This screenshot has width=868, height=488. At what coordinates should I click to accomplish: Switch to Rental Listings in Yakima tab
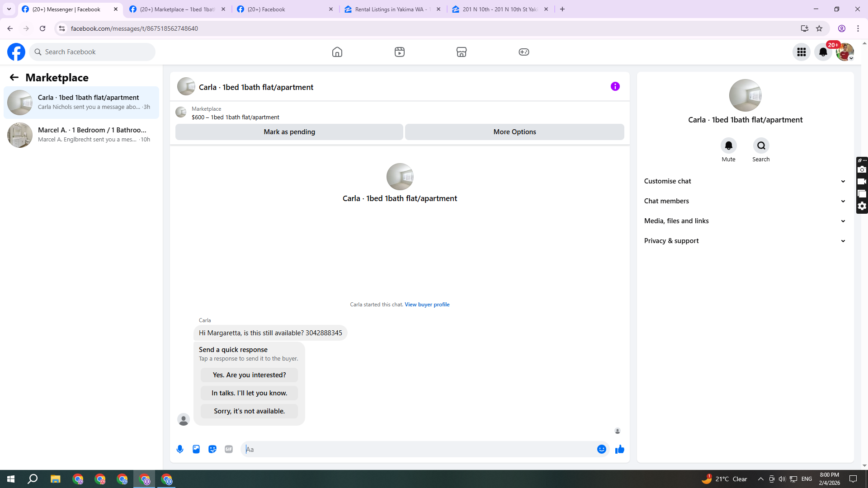coord(391,9)
